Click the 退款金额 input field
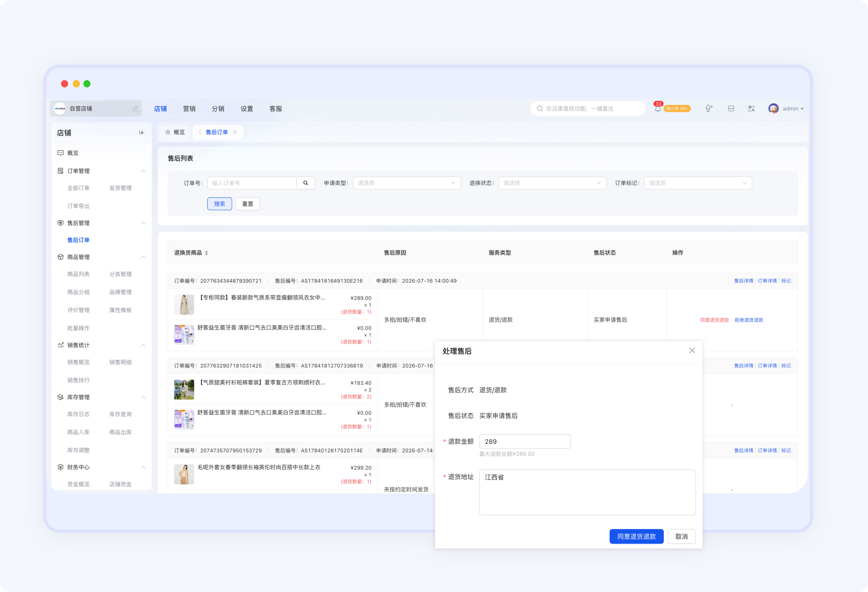This screenshot has width=868, height=592. click(x=524, y=441)
